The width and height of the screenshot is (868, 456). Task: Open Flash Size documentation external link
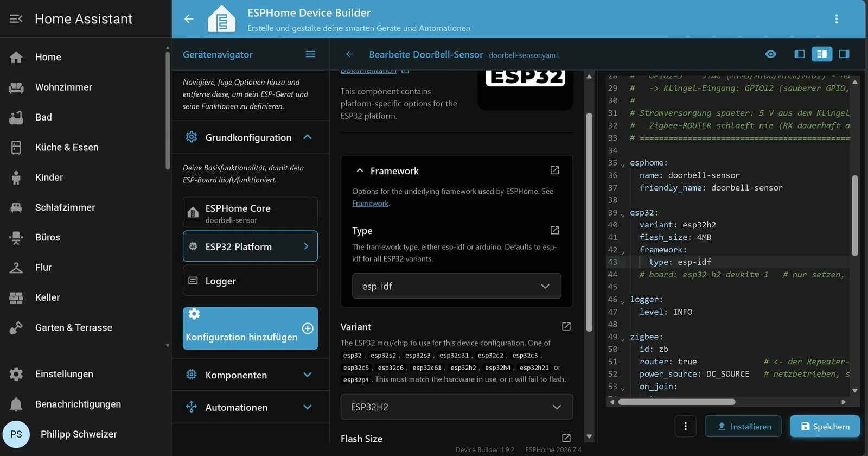pyautogui.click(x=566, y=438)
